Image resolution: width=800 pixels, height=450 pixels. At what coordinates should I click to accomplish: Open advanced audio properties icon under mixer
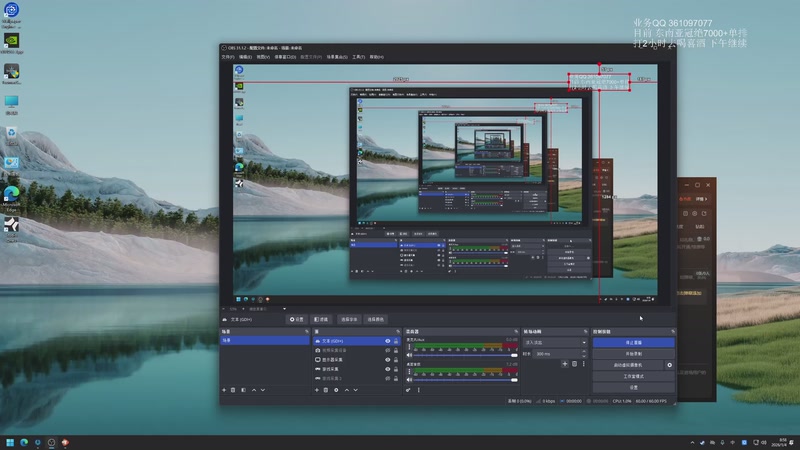408,390
